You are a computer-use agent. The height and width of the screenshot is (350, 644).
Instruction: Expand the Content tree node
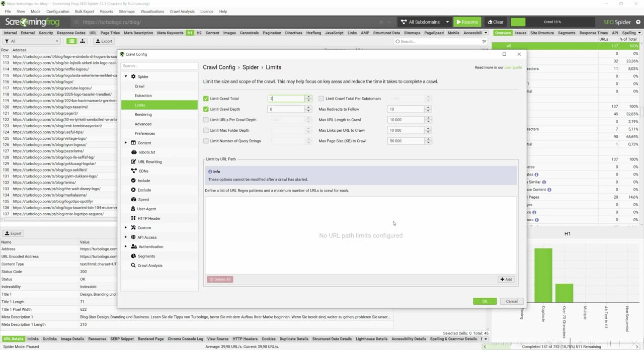click(126, 143)
